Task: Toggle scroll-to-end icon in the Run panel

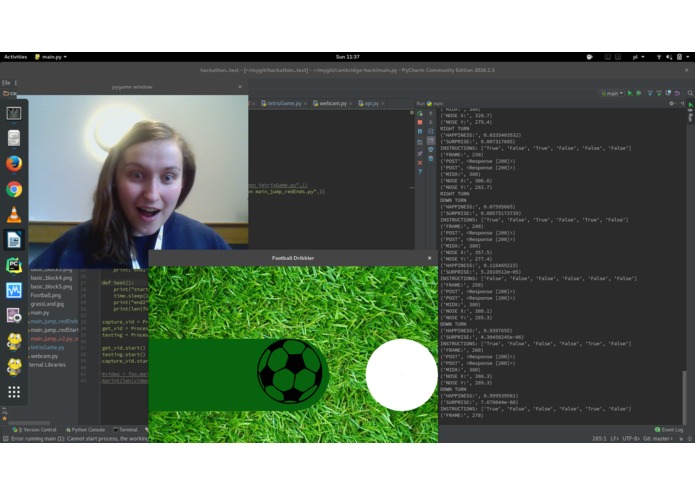Action: click(x=430, y=140)
